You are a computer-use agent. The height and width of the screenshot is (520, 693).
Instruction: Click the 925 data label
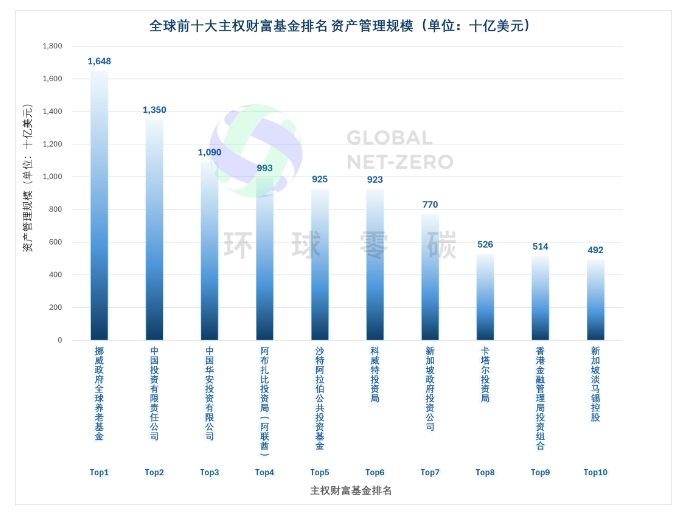pos(320,179)
